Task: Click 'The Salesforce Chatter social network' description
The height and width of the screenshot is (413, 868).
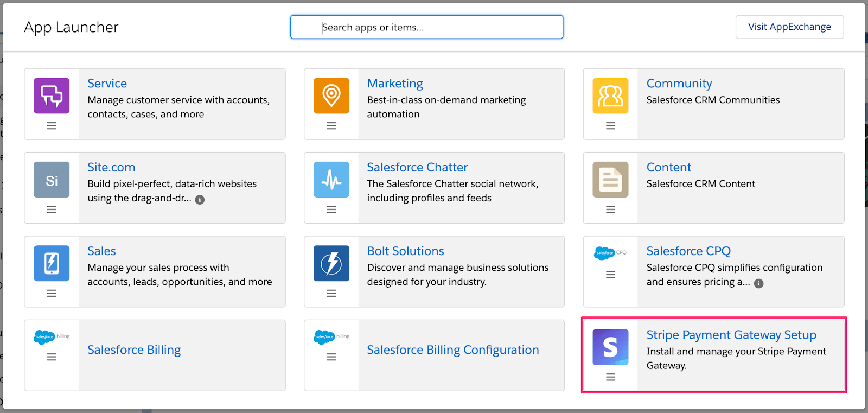Action: click(452, 191)
